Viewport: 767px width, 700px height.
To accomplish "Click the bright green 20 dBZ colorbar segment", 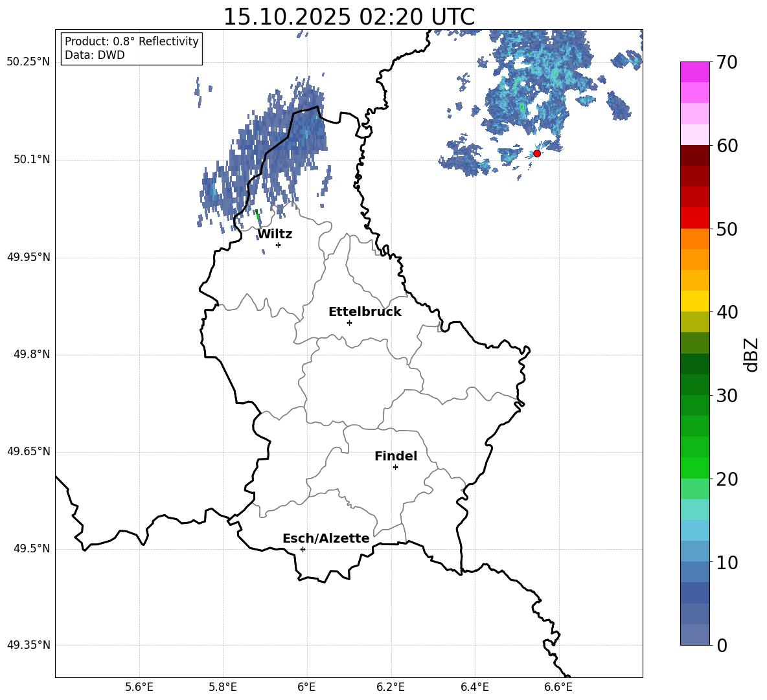I will tap(695, 468).
